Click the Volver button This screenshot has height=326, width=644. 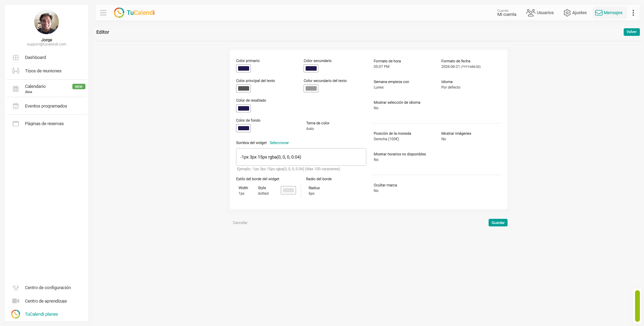point(632,32)
